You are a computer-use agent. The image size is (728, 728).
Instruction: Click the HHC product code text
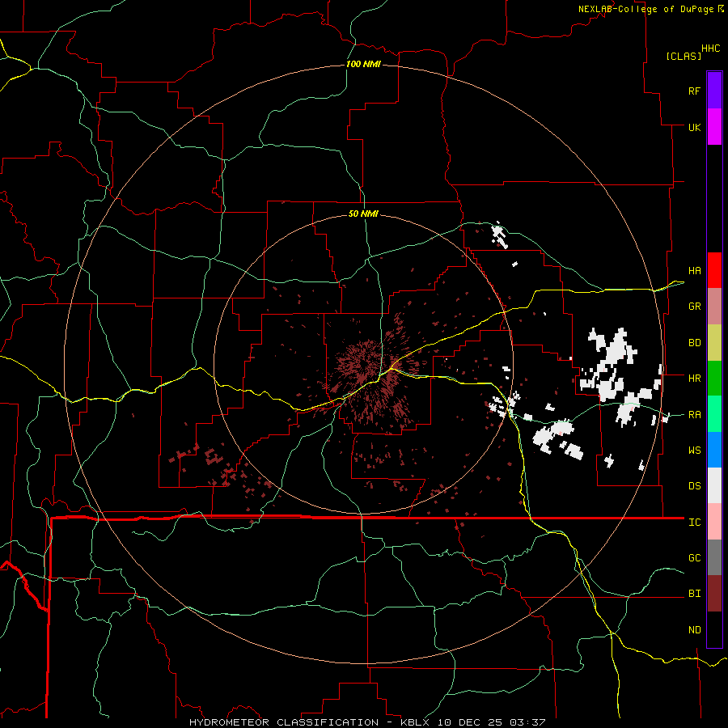pos(710,49)
